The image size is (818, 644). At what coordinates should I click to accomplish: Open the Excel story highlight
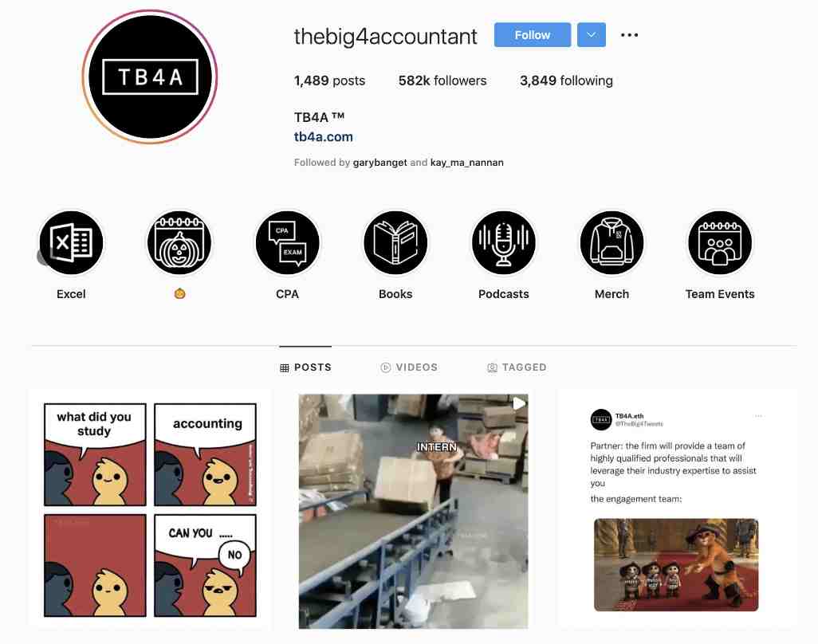(72, 242)
